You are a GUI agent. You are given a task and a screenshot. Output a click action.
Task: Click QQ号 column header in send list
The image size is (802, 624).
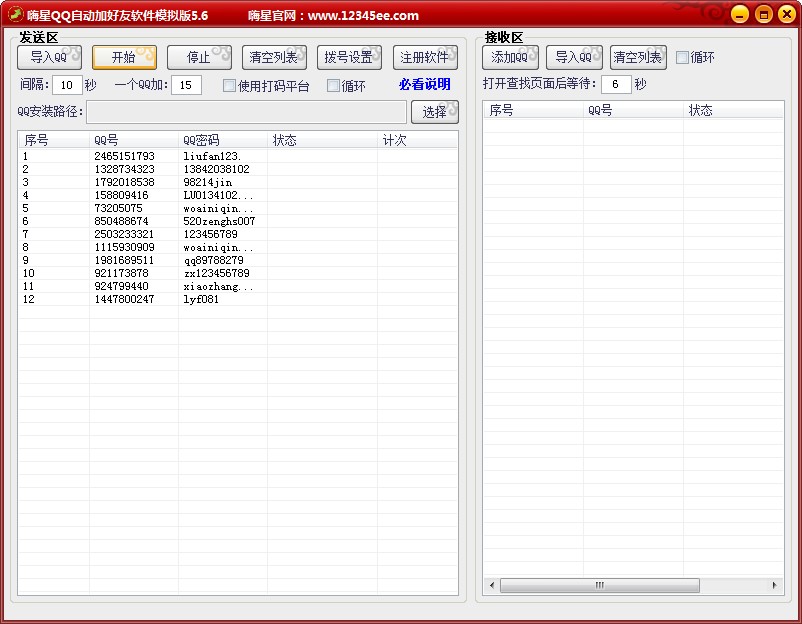tap(134, 140)
